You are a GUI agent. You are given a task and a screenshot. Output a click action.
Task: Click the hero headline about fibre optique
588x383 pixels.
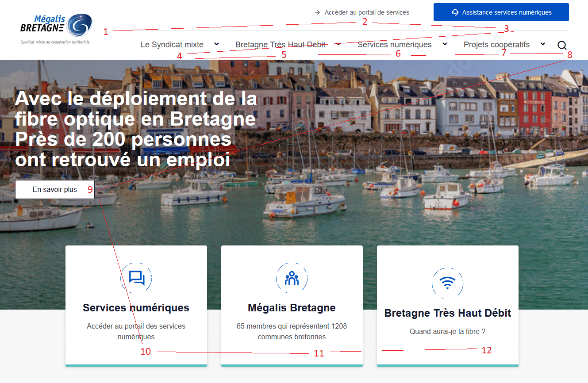coord(136,129)
